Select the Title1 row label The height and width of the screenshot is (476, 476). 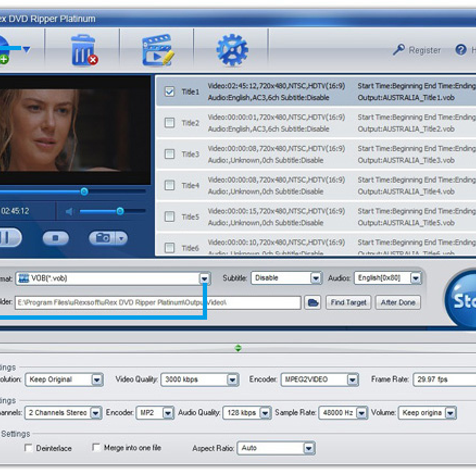(190, 92)
